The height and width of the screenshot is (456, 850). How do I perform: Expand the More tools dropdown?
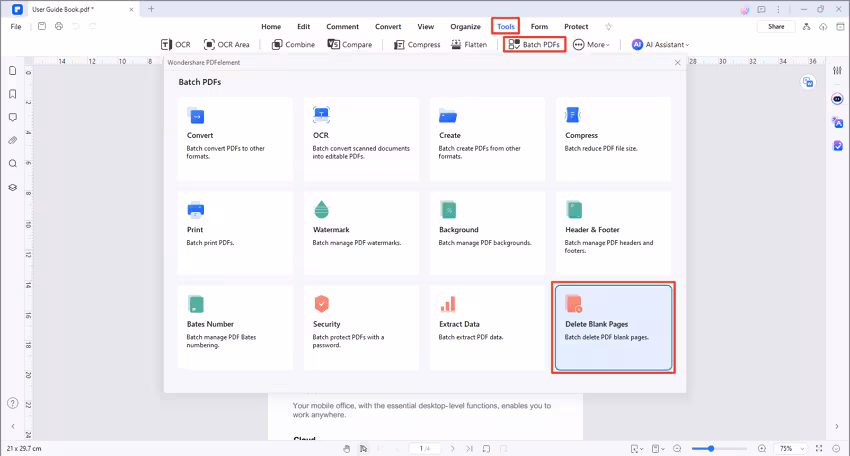click(591, 44)
